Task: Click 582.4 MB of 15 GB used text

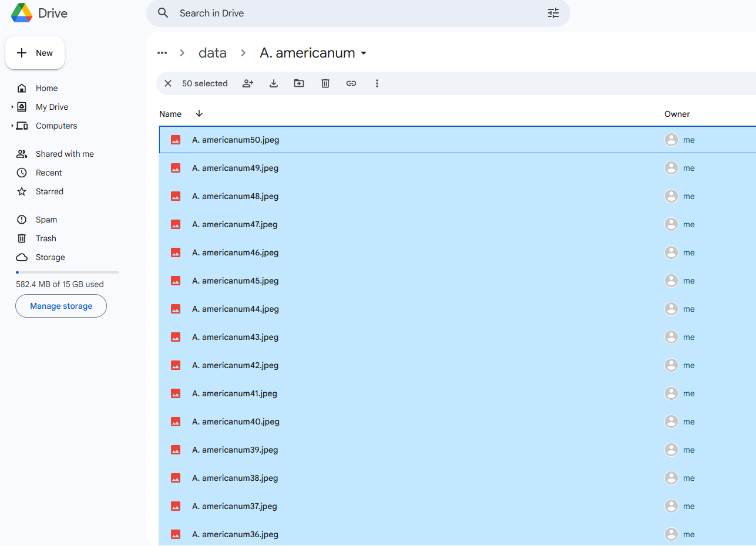Action: 60,284
